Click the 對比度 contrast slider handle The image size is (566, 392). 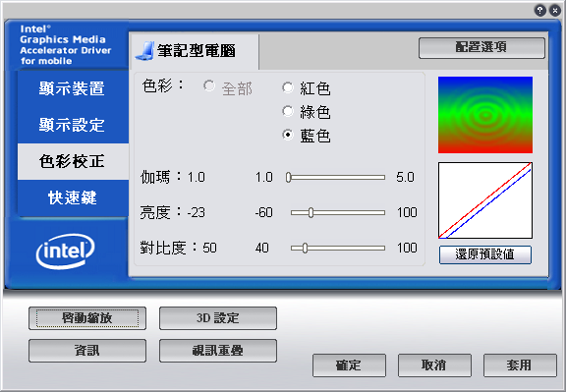pyautogui.click(x=305, y=248)
